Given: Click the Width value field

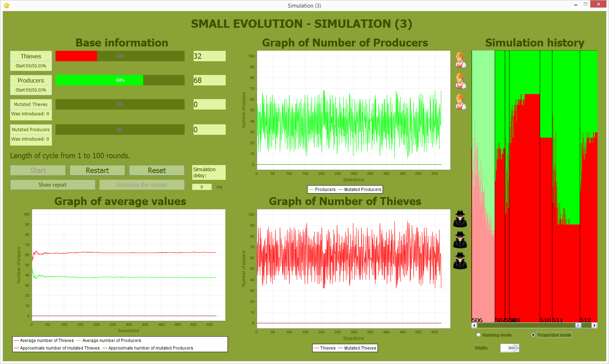Looking at the screenshot, I should [x=507, y=348].
